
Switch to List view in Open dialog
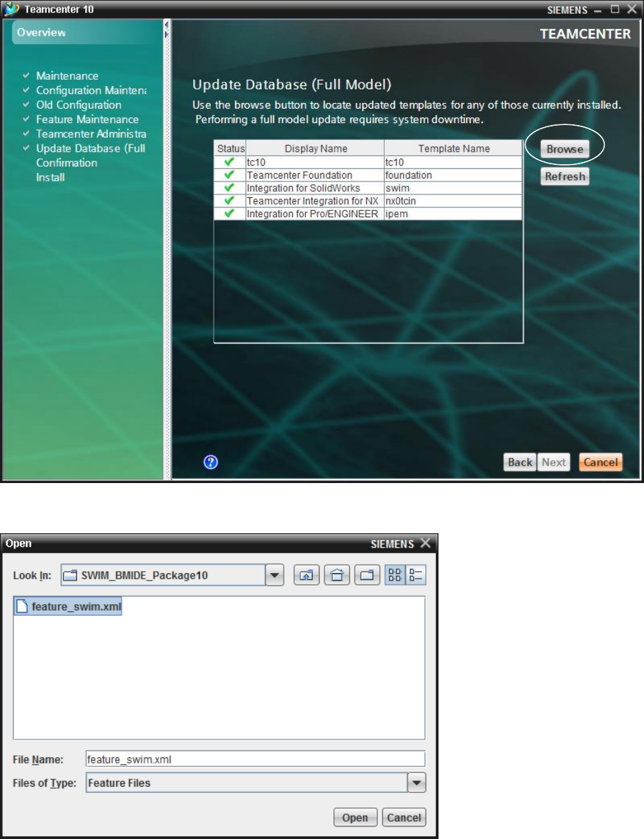coord(395,576)
